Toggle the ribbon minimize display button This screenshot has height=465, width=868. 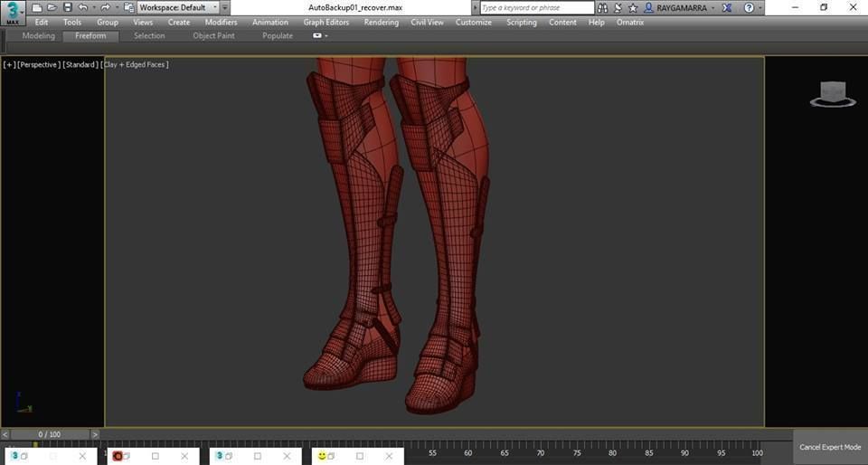pos(317,36)
